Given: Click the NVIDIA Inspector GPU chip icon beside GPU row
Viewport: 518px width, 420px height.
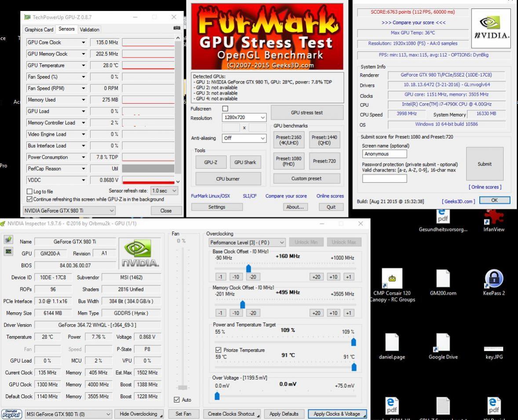Looking at the screenshot, I should coord(8,252).
